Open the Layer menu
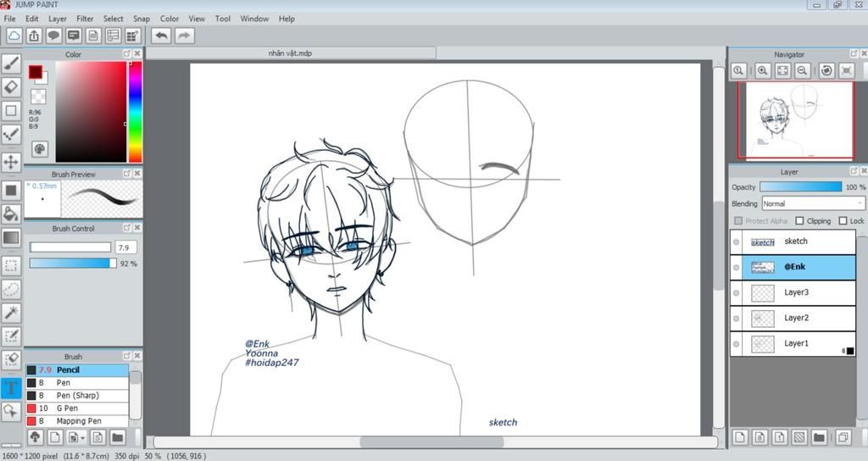This screenshot has width=868, height=461. tap(57, 19)
